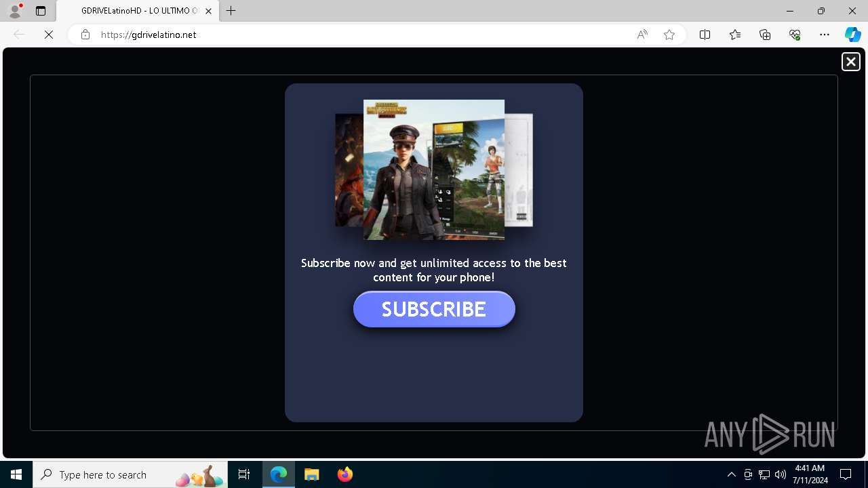This screenshot has width=868, height=488.
Task: Open the Copilot sidebar icon
Action: click(852, 35)
